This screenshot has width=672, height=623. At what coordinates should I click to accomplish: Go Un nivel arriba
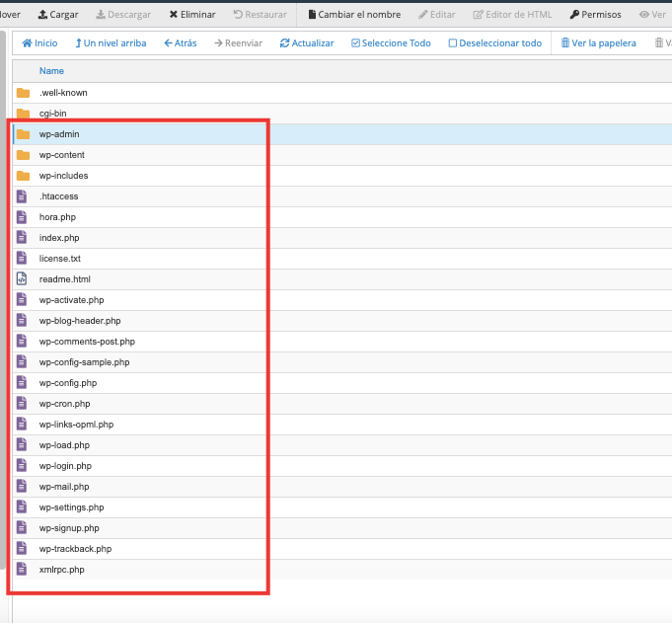[111, 43]
